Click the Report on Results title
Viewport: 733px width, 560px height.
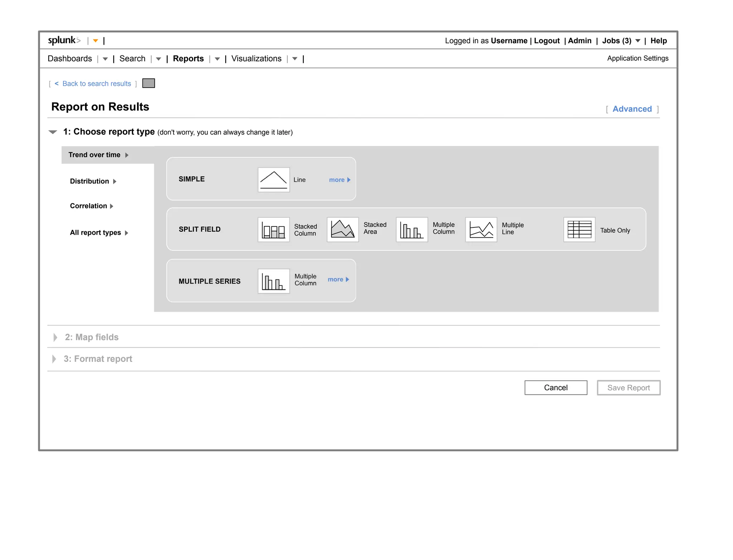click(x=100, y=107)
